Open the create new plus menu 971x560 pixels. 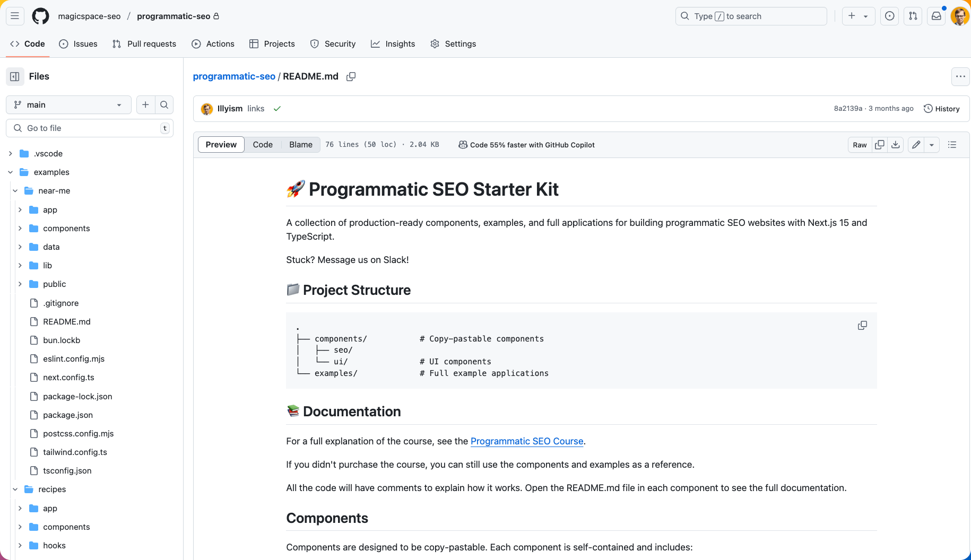click(858, 16)
